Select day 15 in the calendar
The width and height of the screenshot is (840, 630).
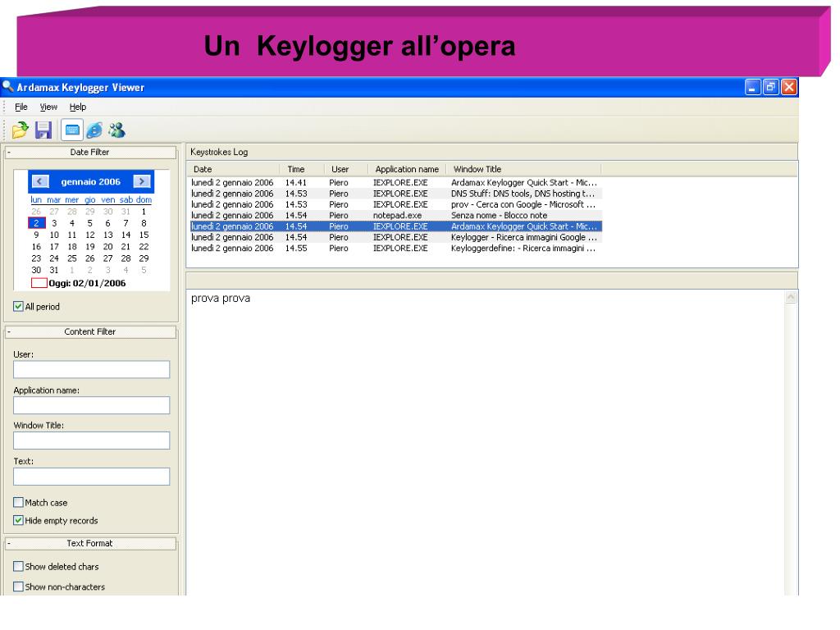(144, 235)
